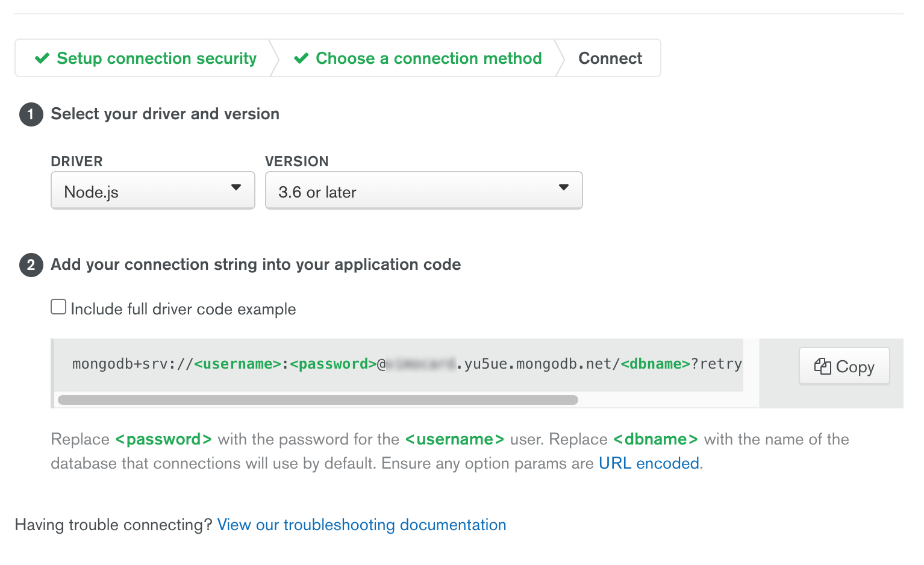Enable Include full driver code example
924x565 pixels.
pos(58,307)
